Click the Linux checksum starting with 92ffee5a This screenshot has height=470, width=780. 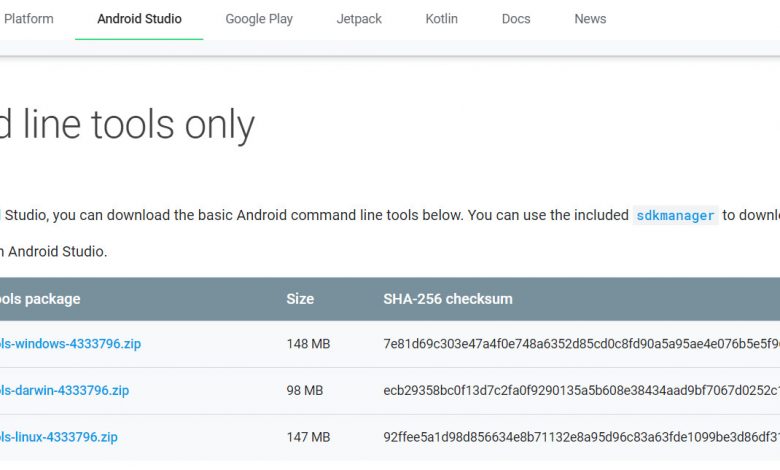click(580, 437)
